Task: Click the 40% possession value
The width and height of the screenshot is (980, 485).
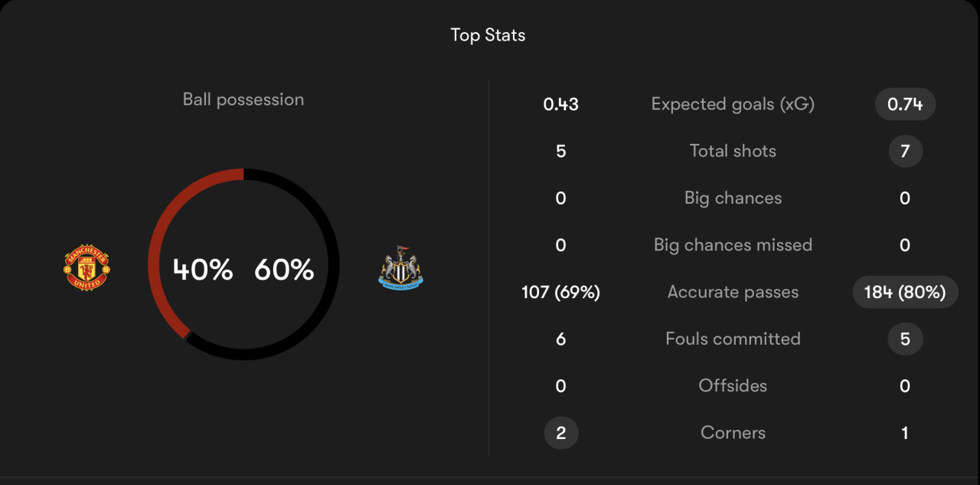Action: tap(203, 270)
